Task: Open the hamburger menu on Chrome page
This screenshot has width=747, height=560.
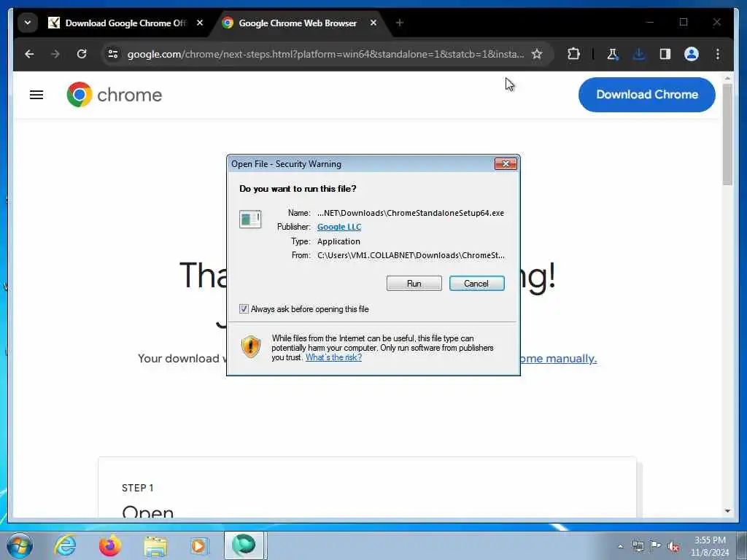Action: pos(36,95)
